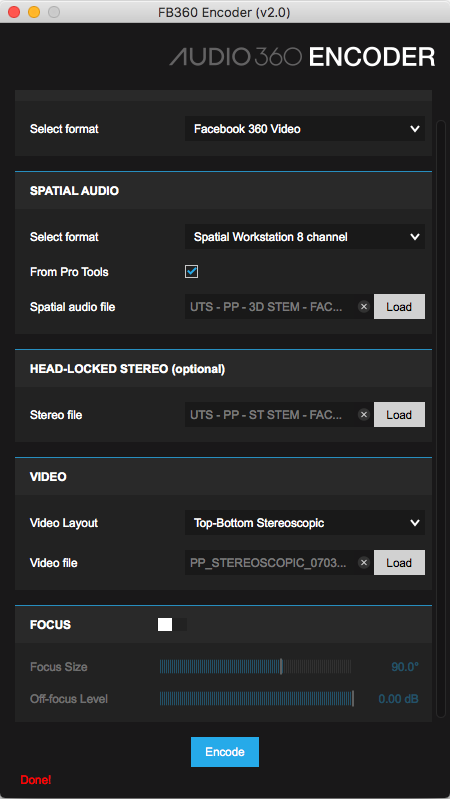
Task: Load a video file
Action: click(x=399, y=563)
